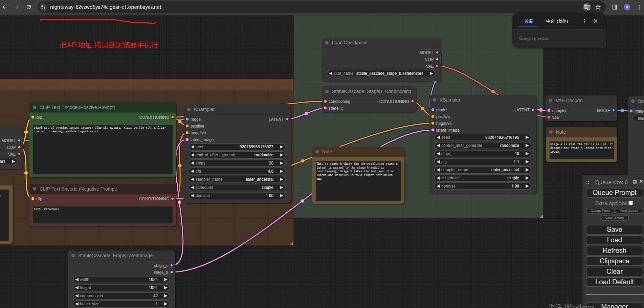Enable the Extra options checkbox
Viewport: 644px width, 308px height.
pos(630,203)
